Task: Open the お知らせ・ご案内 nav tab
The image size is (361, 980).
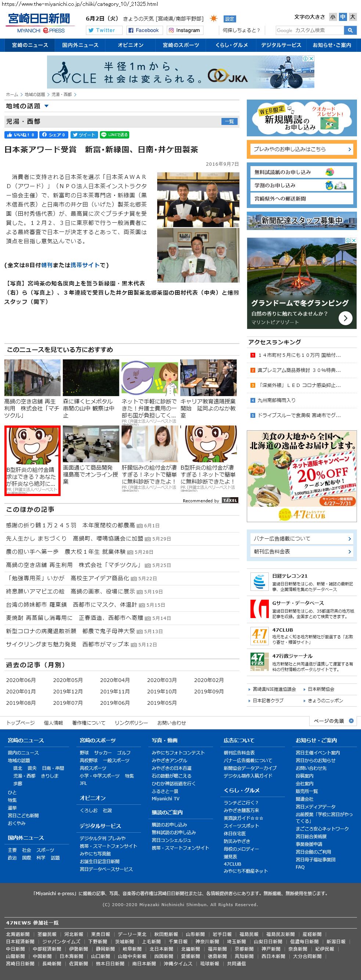Action: click(332, 45)
